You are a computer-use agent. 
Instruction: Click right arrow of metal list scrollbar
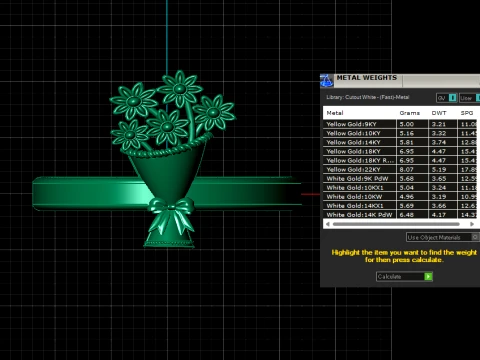pyautogui.click(x=472, y=224)
